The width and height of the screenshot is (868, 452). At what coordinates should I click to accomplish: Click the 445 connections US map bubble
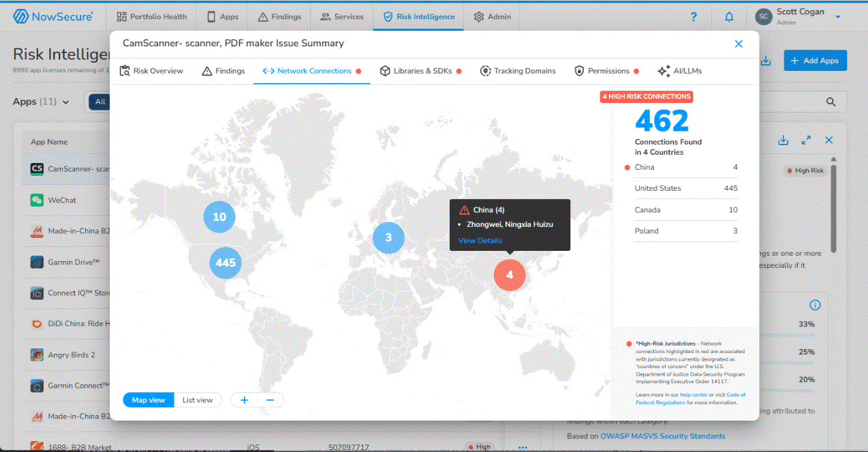[226, 262]
